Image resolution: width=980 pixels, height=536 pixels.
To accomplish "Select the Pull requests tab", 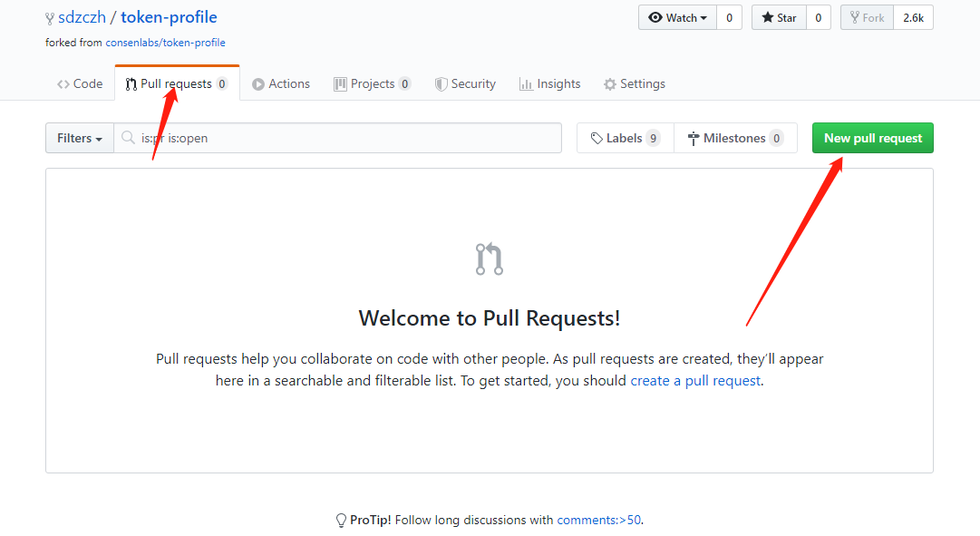I will point(177,83).
